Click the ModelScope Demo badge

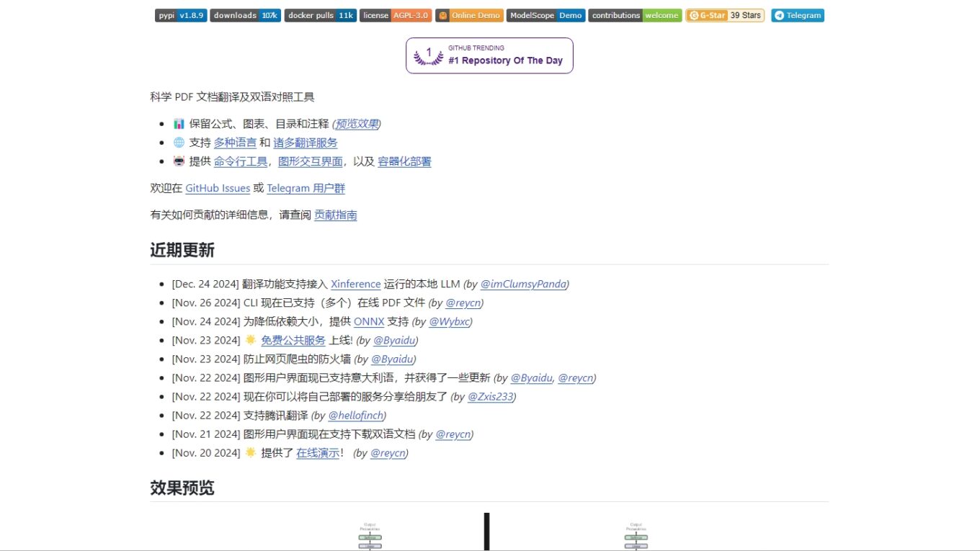[545, 15]
